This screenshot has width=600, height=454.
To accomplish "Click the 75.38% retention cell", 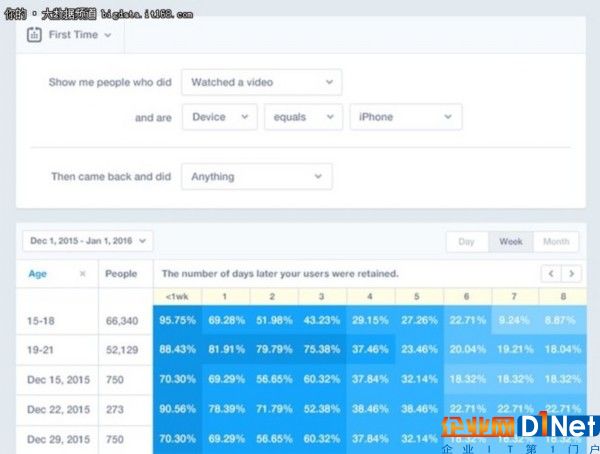I will [x=322, y=349].
